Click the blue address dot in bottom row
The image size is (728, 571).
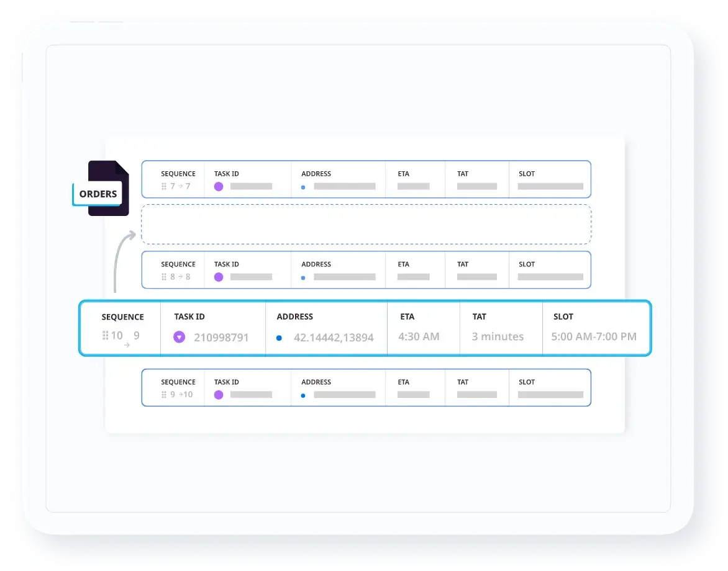coord(303,395)
